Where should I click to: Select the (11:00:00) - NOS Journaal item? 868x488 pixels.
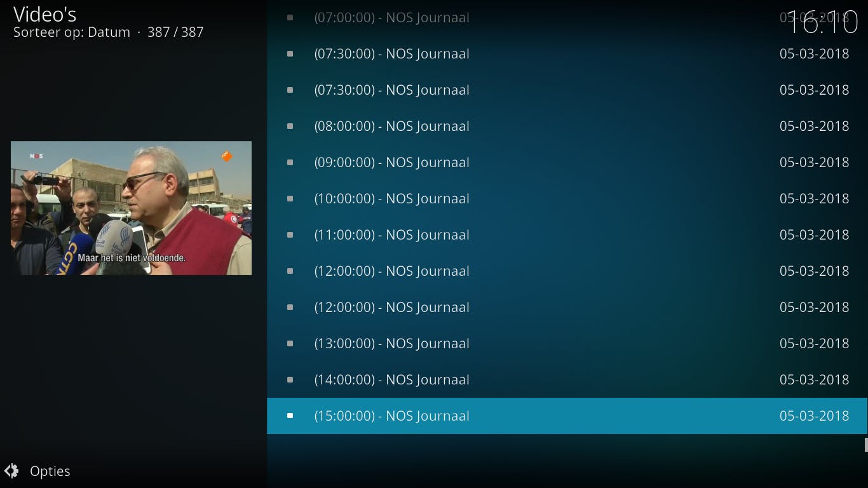point(567,234)
